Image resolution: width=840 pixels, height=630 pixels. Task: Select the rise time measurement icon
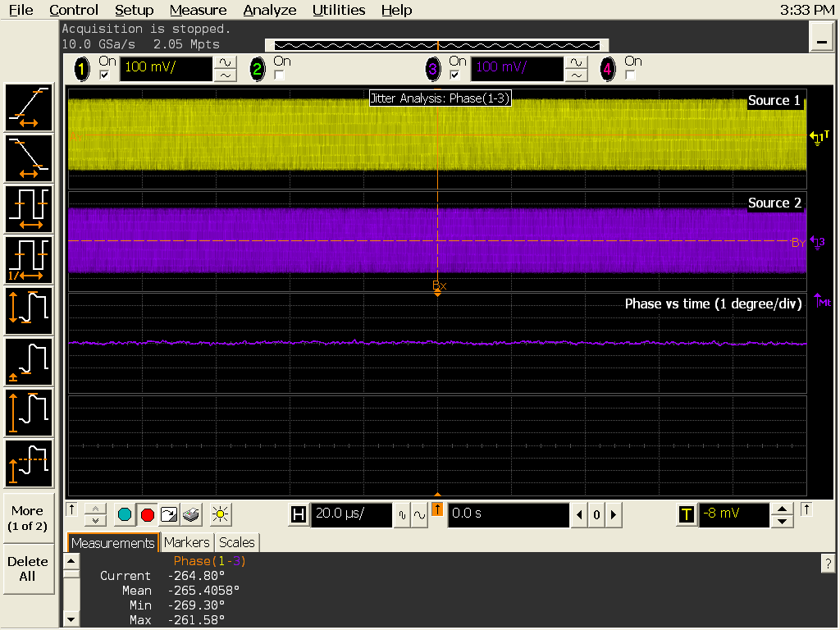tap(30, 107)
